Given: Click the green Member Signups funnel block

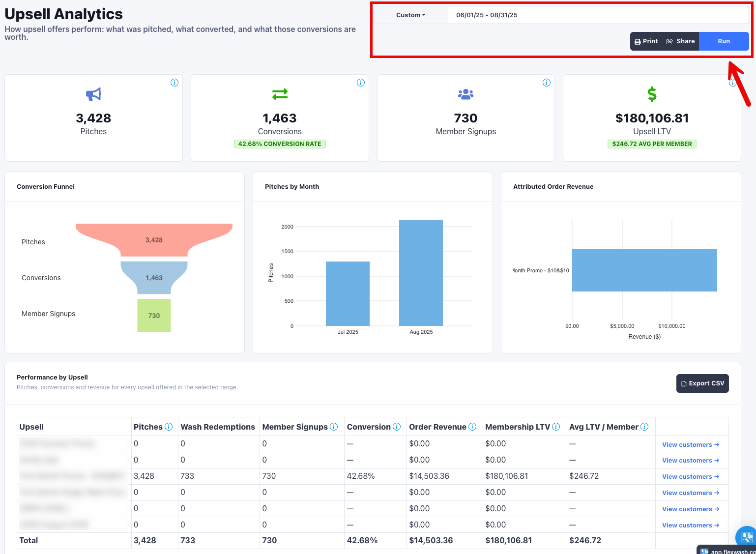Looking at the screenshot, I should point(154,316).
